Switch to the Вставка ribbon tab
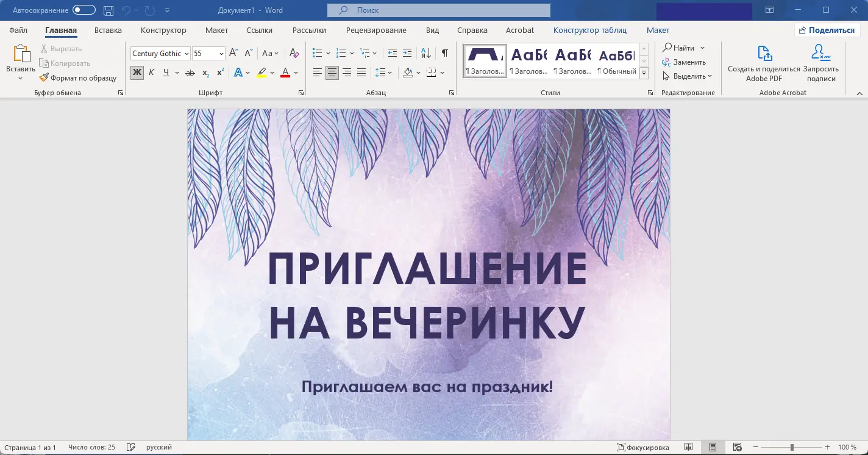 pos(107,30)
